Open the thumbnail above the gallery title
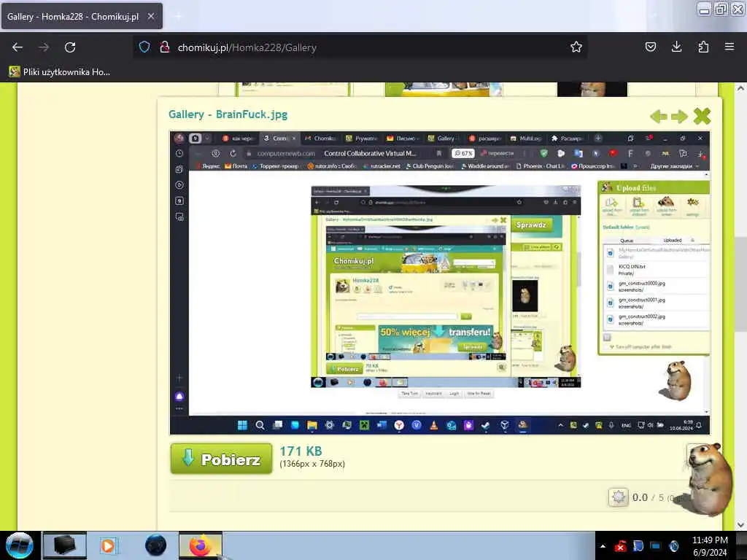 (293, 89)
